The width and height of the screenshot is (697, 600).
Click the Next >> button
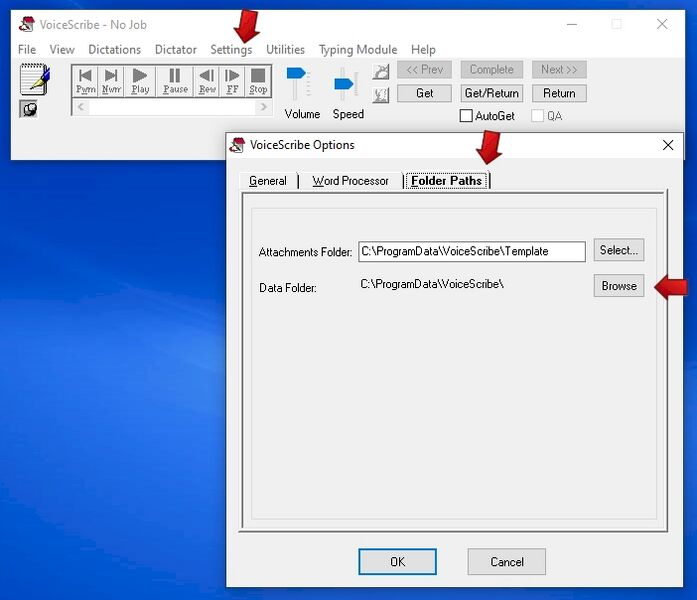tap(559, 70)
